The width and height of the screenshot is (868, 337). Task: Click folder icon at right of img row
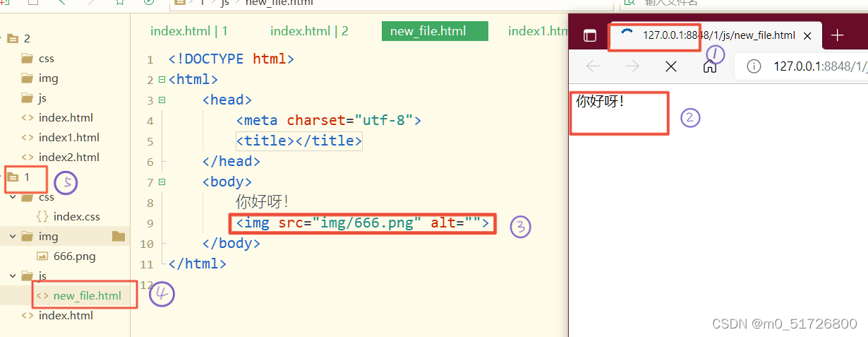118,237
